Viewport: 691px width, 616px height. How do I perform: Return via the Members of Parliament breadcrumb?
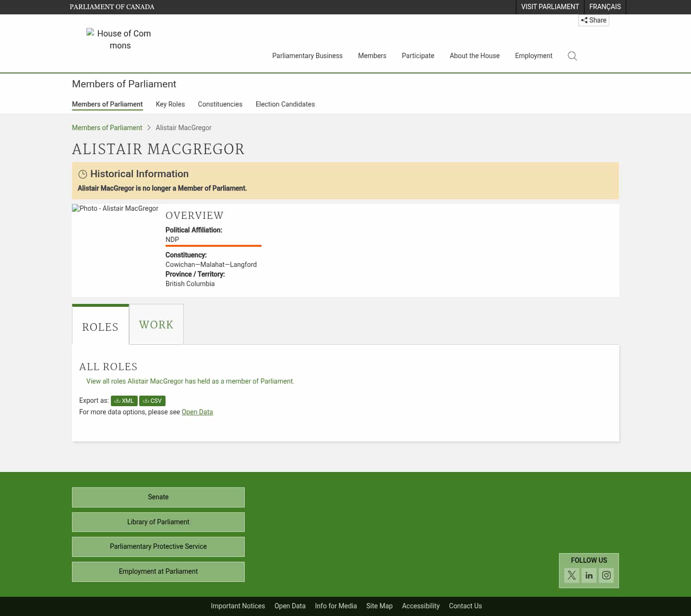tap(107, 128)
